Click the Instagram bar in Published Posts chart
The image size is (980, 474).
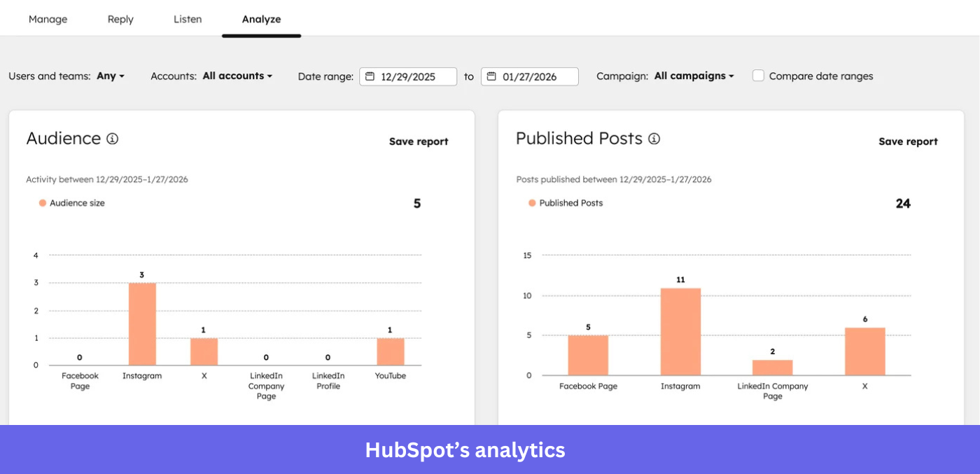coord(680,332)
